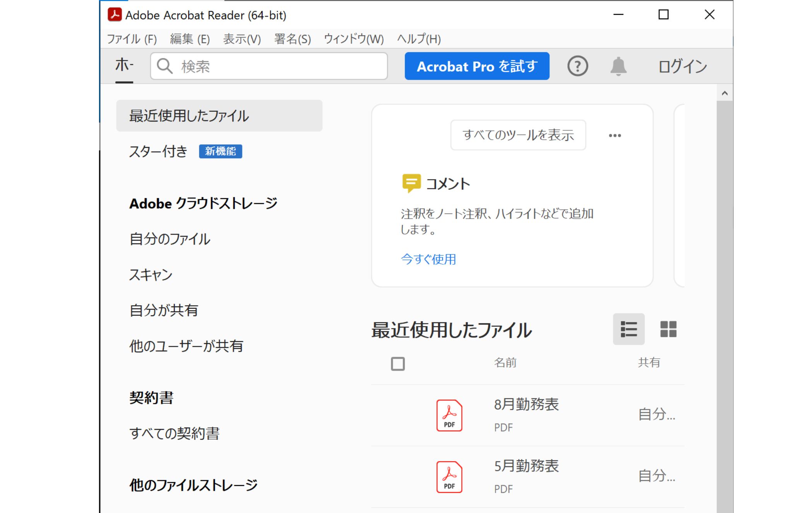Click the vertical scrollbar track
The image size is (812, 513).
click(x=725, y=307)
